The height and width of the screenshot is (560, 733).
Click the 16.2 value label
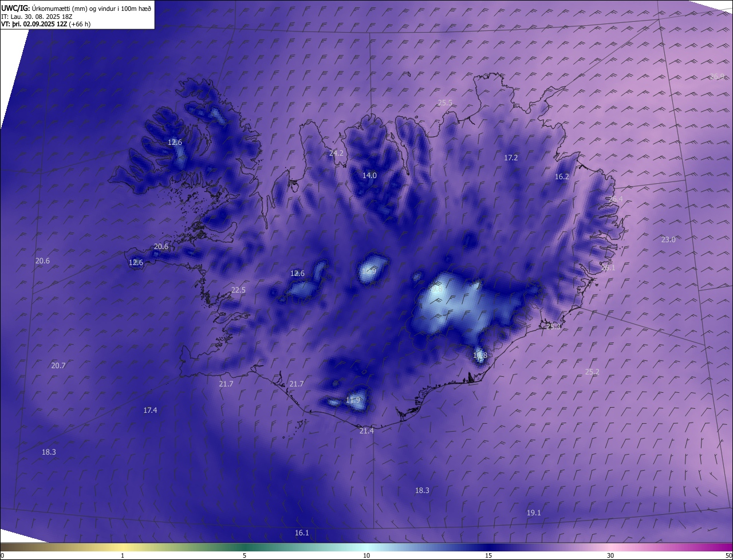point(562,177)
